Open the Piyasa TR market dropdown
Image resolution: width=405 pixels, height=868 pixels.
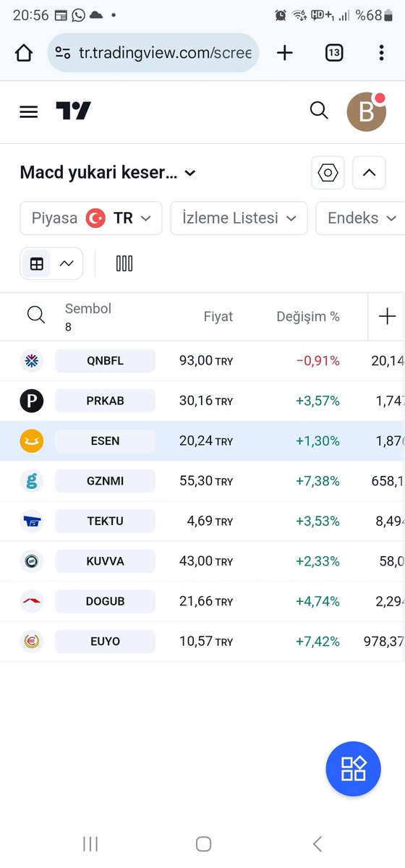point(91,218)
